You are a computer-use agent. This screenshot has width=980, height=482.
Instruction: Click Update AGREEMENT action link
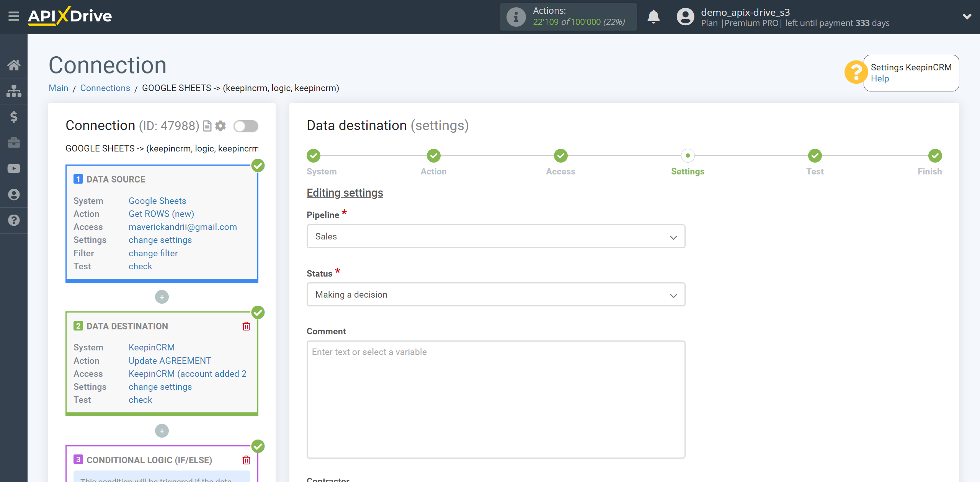(170, 361)
